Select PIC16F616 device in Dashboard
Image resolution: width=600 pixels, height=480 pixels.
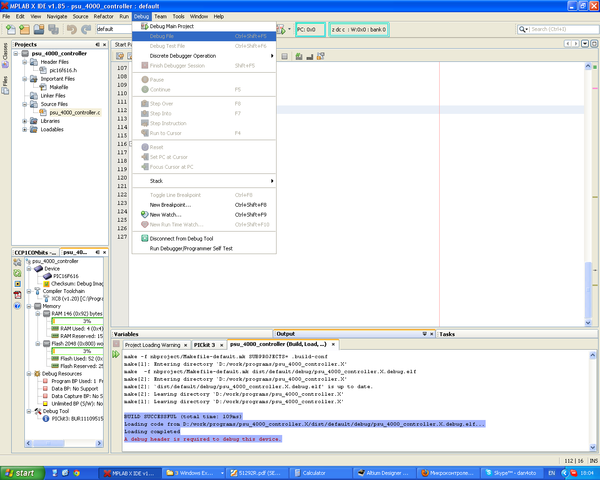click(66, 276)
